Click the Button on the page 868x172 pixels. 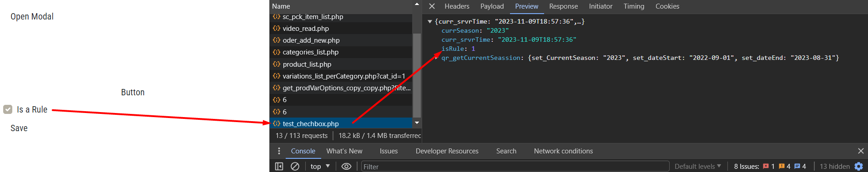(x=133, y=92)
